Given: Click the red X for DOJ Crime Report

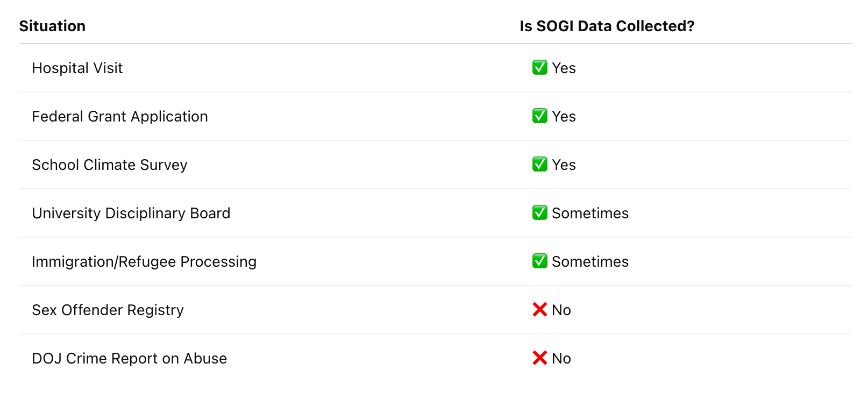Looking at the screenshot, I should pos(539,358).
